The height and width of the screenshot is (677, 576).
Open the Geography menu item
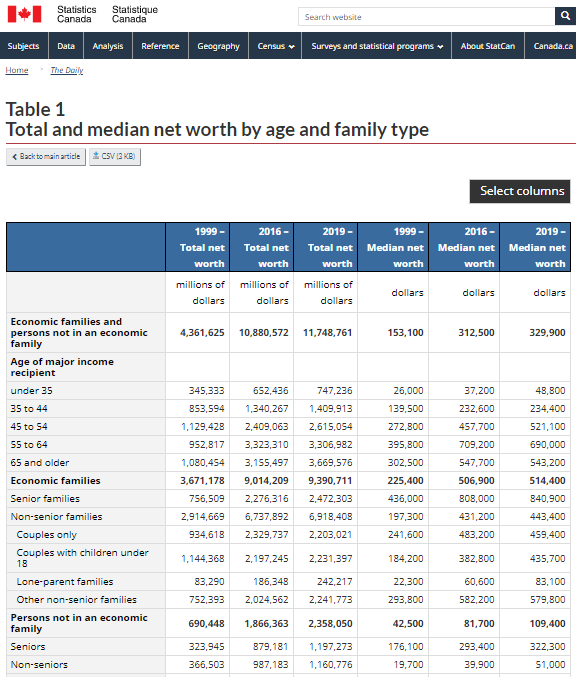[x=218, y=46]
